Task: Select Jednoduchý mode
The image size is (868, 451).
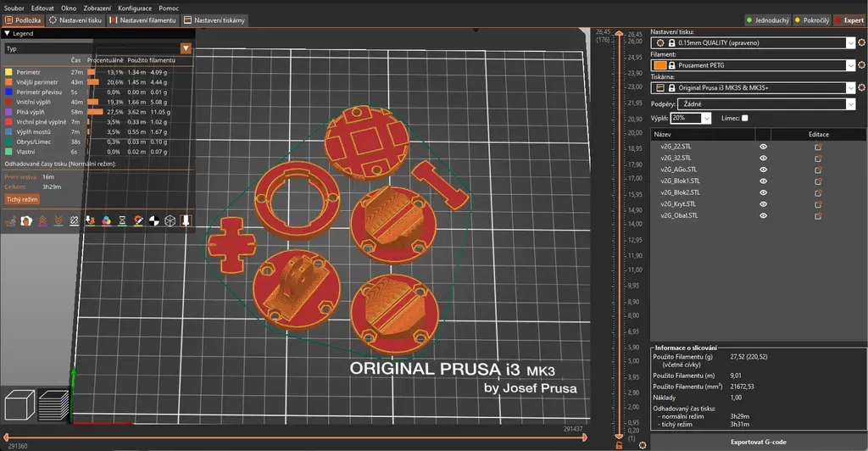Action: (x=768, y=20)
